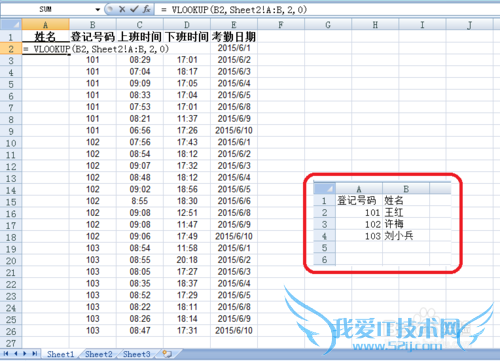This screenshot has height=361, width=500.
Task: Select row 9 header
Action: (11, 131)
